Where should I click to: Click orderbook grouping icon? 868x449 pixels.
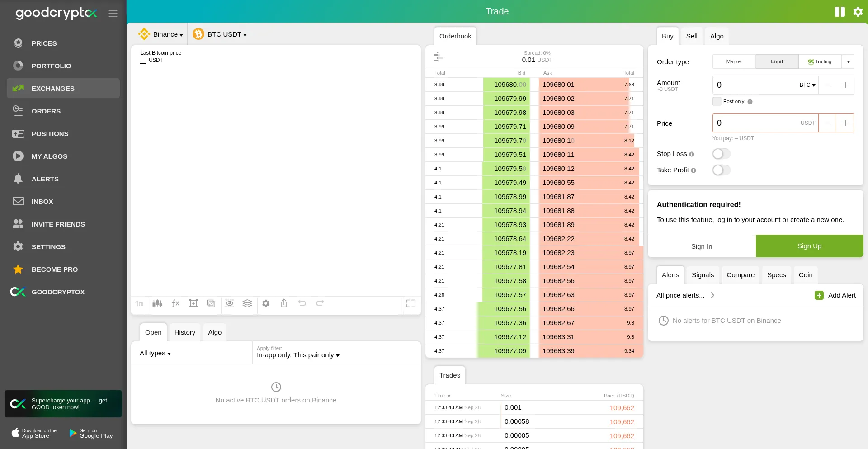438,57
